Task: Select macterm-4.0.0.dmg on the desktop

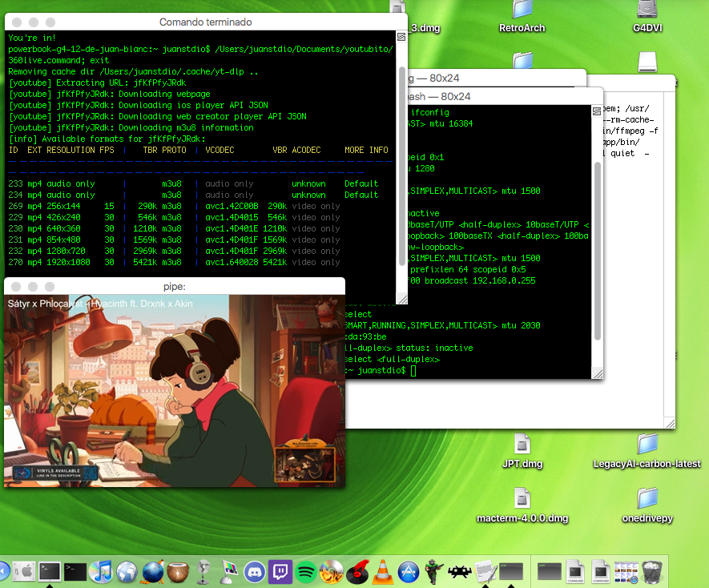Action: (522, 505)
